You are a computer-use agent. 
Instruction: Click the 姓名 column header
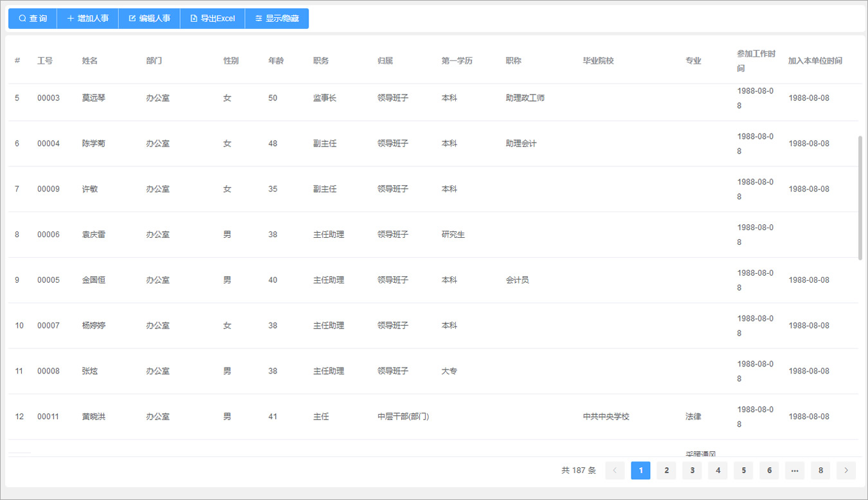pos(90,60)
